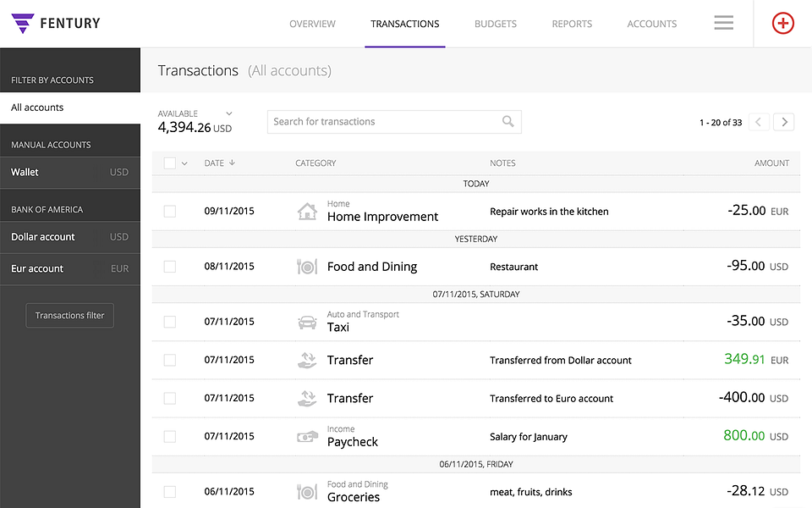Click the Transactions filter button
The width and height of the screenshot is (812, 508).
tap(70, 315)
